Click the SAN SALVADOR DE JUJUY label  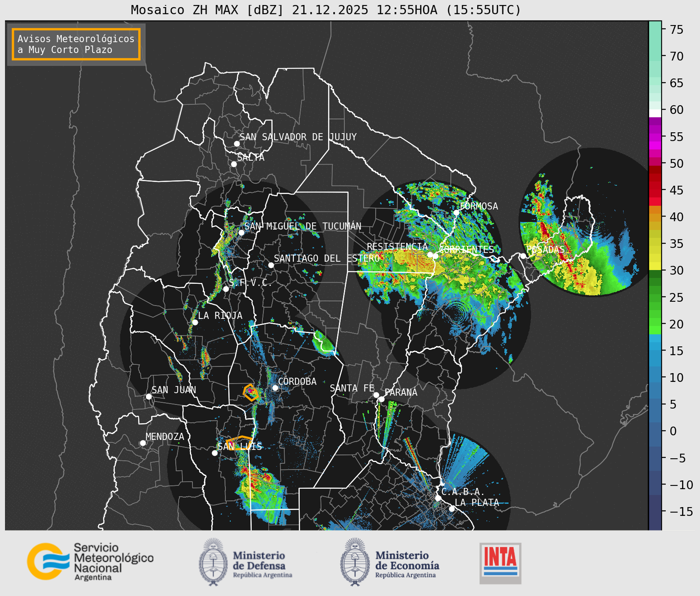point(298,137)
